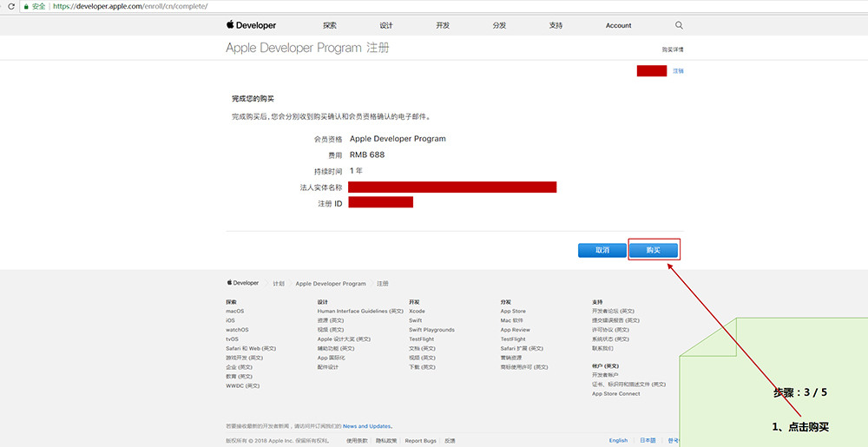
Task: Switch site language to English
Action: click(x=618, y=440)
